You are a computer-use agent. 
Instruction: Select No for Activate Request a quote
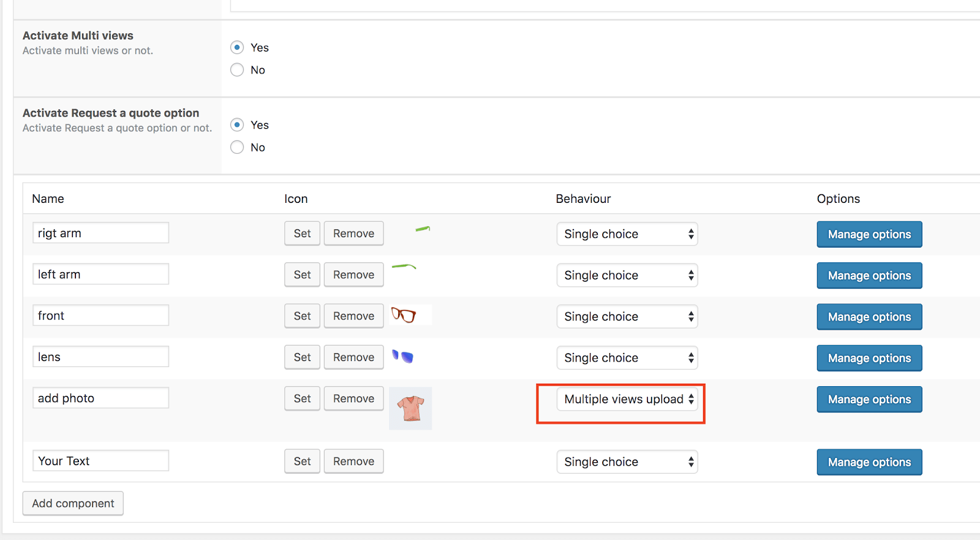[237, 147]
